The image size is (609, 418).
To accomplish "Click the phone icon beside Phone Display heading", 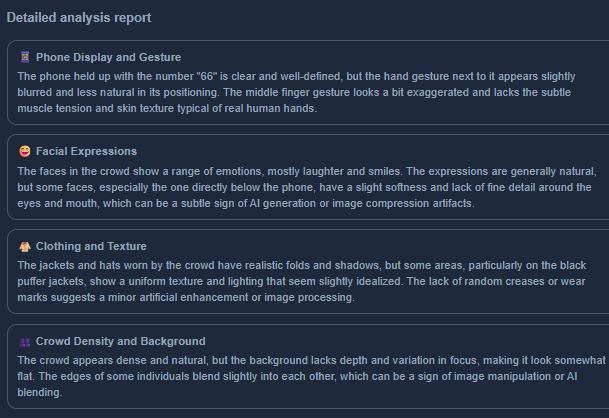I will pyautogui.click(x=24, y=57).
